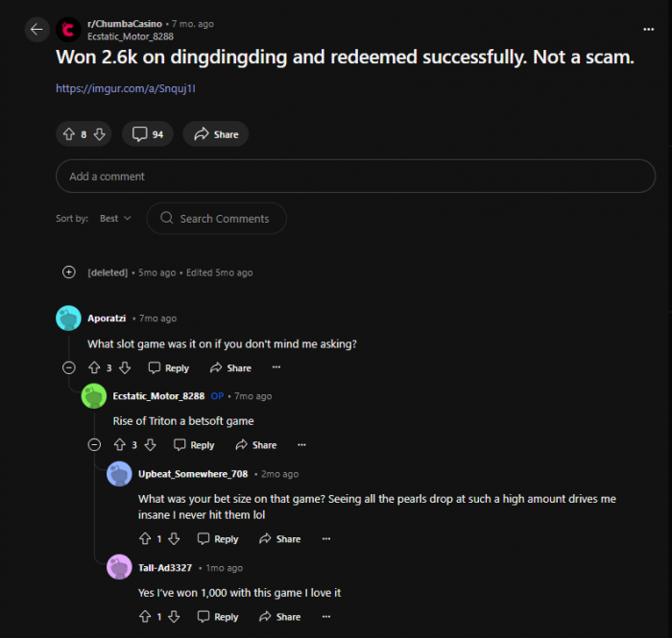
Task: Reply to Aporatzi's comment
Action: click(x=168, y=367)
